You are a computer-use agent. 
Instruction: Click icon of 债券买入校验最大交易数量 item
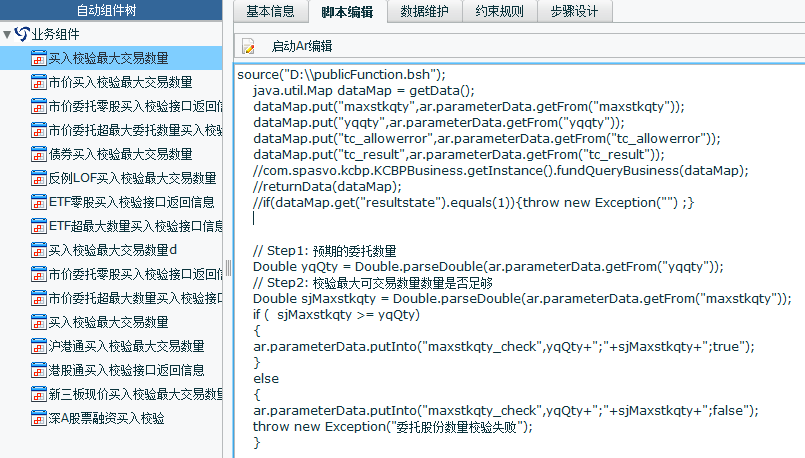(x=39, y=155)
